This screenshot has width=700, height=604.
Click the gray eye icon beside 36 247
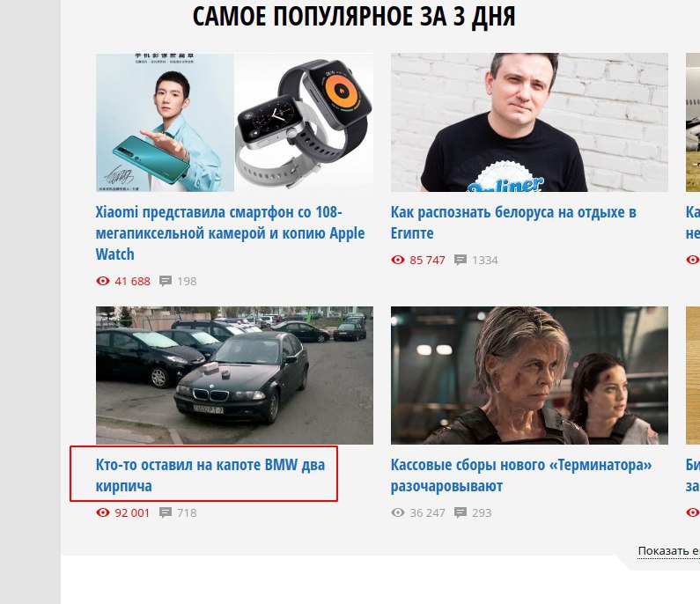pos(398,512)
